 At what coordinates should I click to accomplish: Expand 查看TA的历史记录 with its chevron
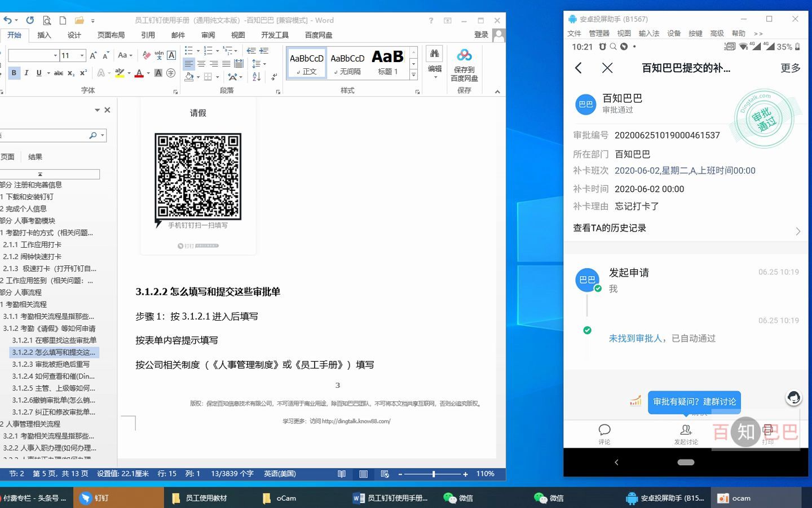(798, 231)
